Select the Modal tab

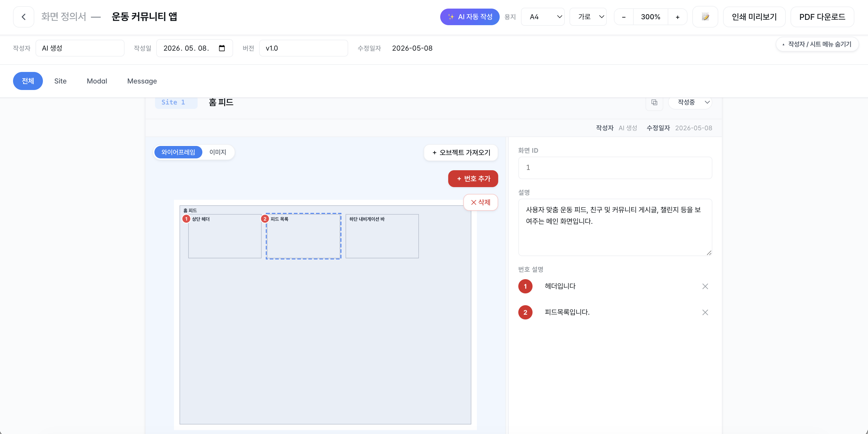click(x=97, y=81)
